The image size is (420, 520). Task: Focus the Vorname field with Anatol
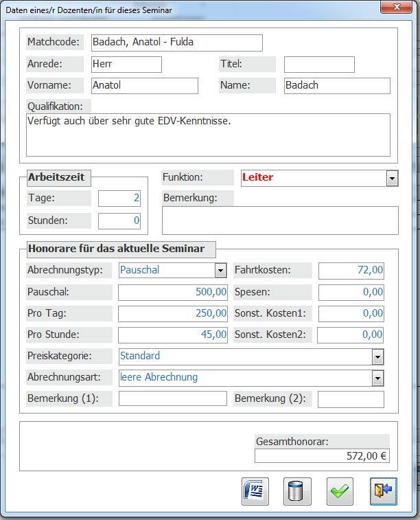coord(144,86)
